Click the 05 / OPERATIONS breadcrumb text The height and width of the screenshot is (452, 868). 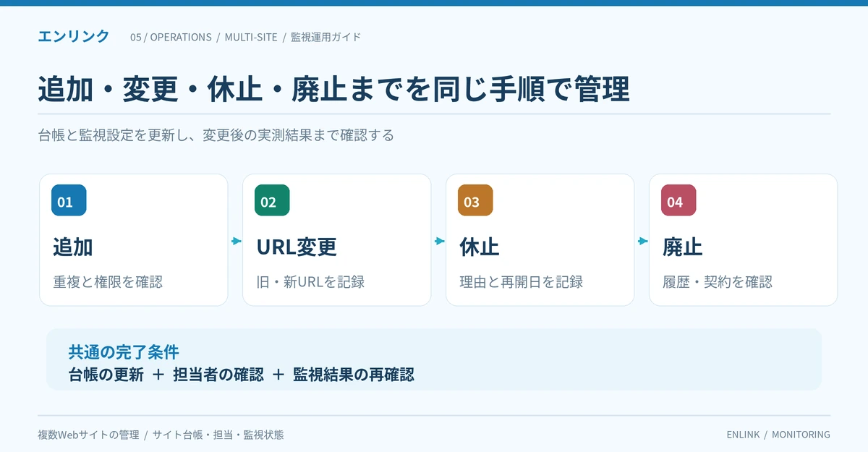[x=171, y=37]
